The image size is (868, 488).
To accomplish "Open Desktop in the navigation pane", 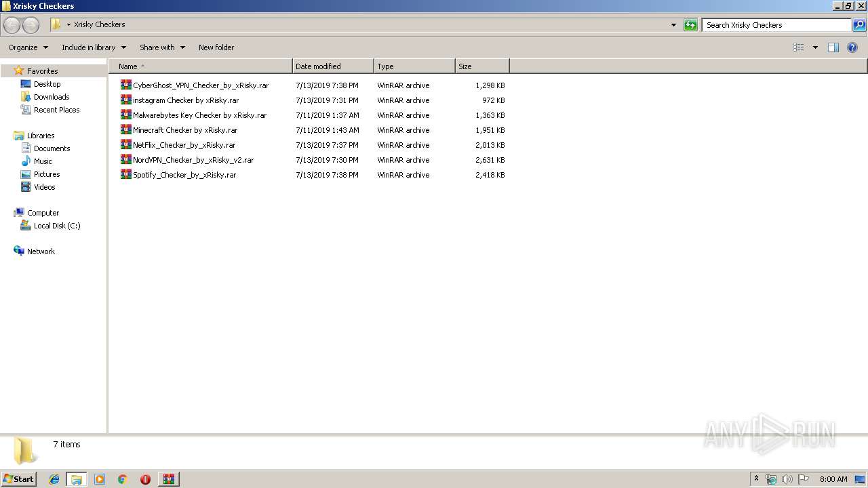I will pos(47,84).
